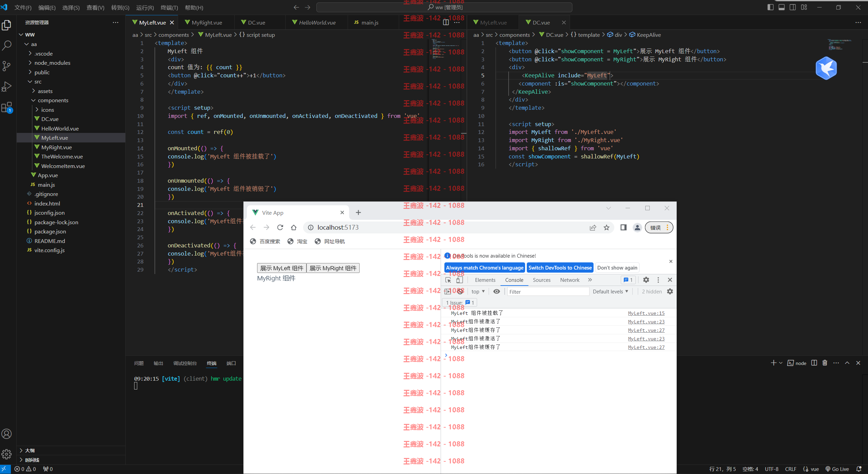The width and height of the screenshot is (868, 474).
Task: Toggle primary side bar visibility
Action: (770, 7)
